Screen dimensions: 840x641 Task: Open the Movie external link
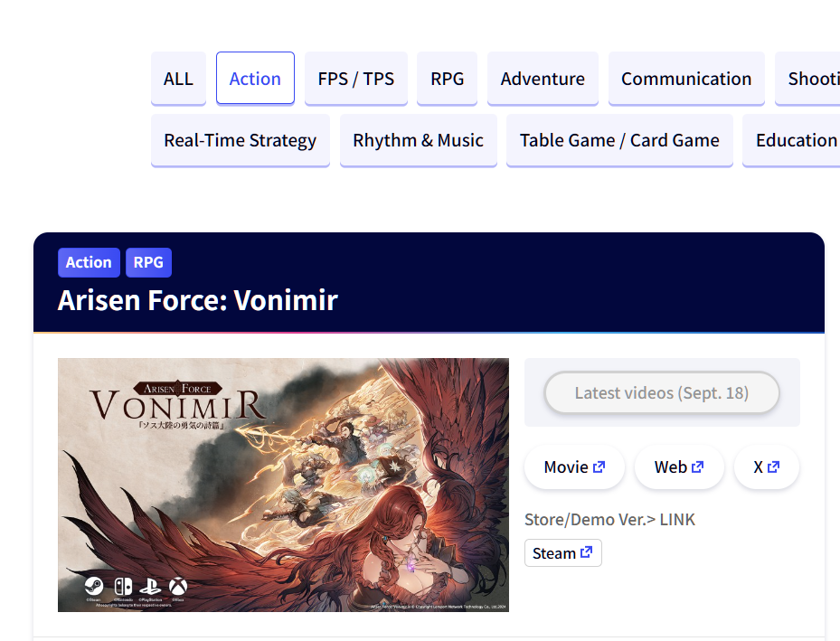574,467
